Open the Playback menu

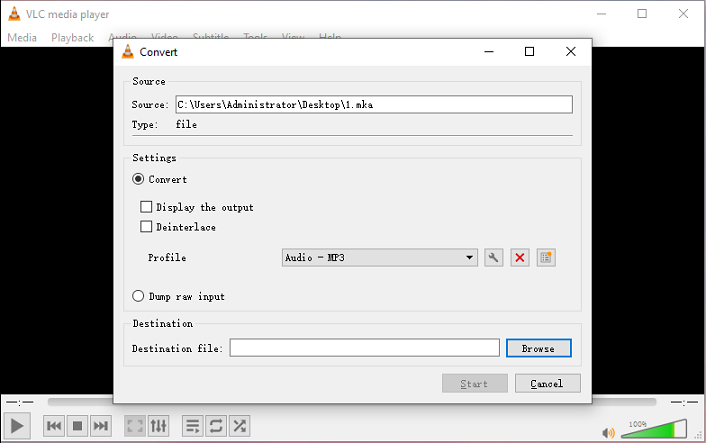coord(72,37)
